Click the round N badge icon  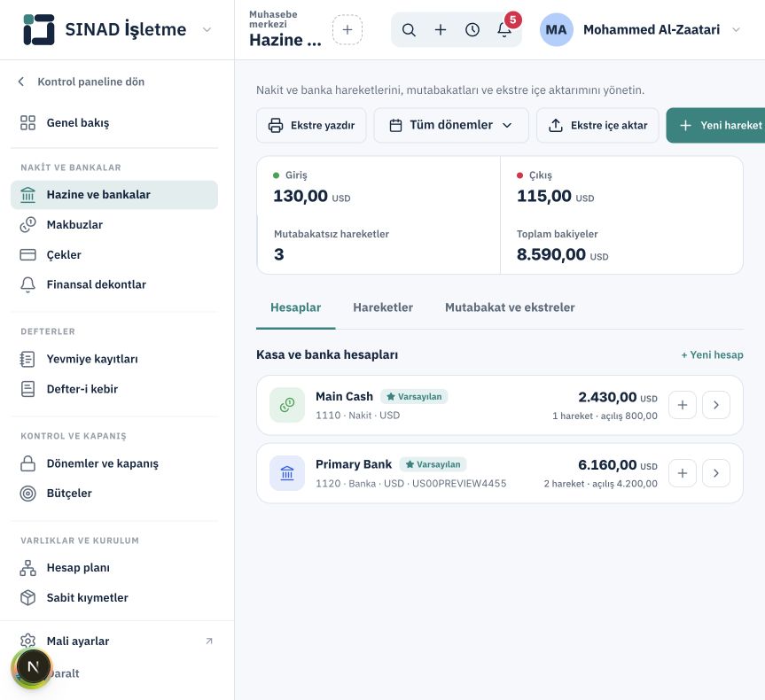(33, 667)
